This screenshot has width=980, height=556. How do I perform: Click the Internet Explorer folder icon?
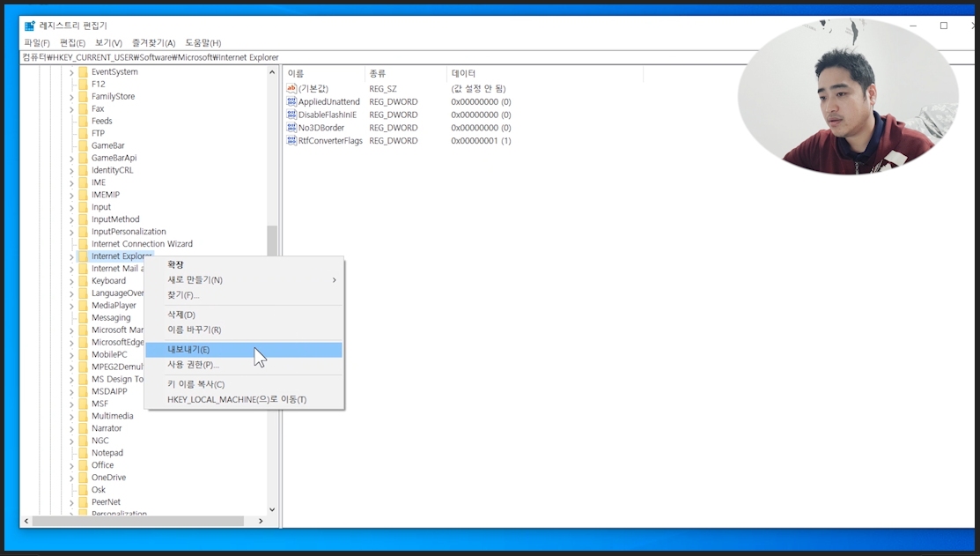click(x=83, y=256)
